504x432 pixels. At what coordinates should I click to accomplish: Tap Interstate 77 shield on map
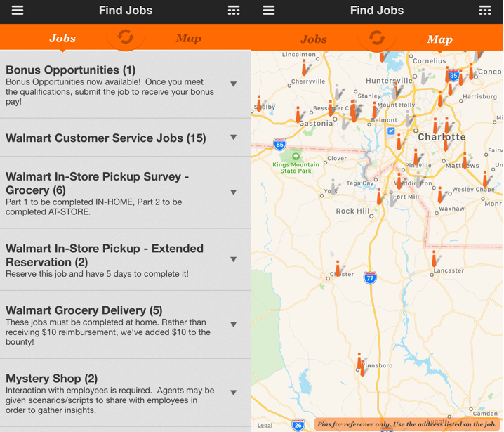pyautogui.click(x=370, y=278)
